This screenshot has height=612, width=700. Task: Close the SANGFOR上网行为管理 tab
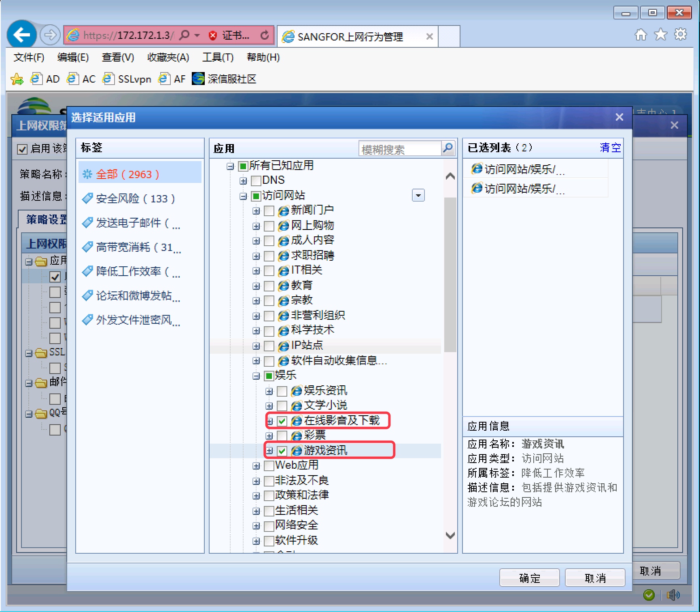click(430, 36)
